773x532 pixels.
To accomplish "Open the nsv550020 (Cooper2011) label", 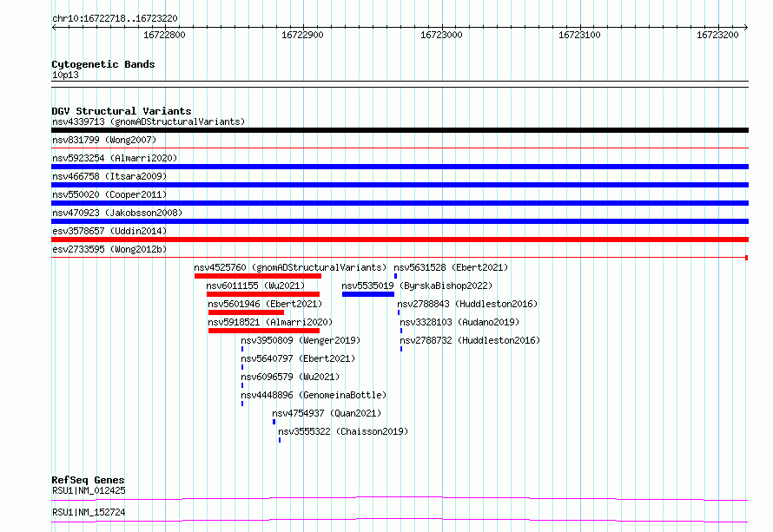I will click(109, 194).
